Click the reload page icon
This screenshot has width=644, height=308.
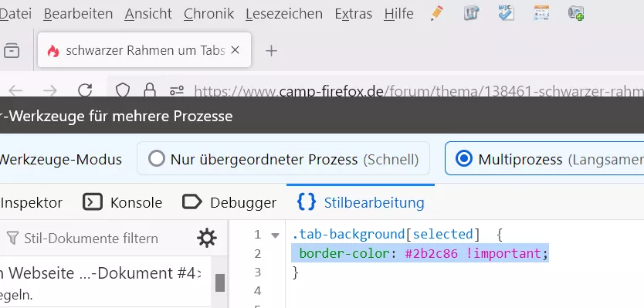coord(85,90)
